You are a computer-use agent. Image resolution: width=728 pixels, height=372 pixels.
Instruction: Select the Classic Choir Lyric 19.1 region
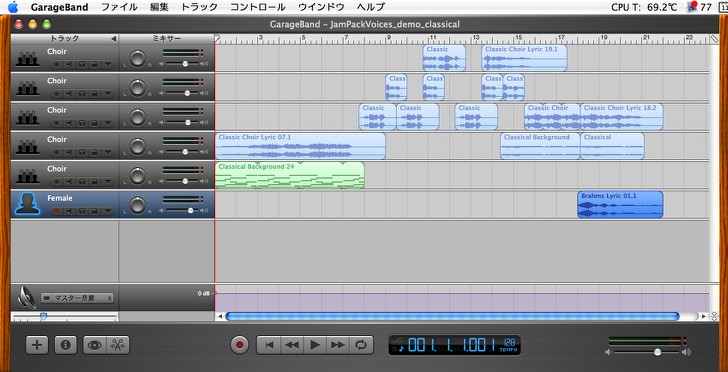524,58
